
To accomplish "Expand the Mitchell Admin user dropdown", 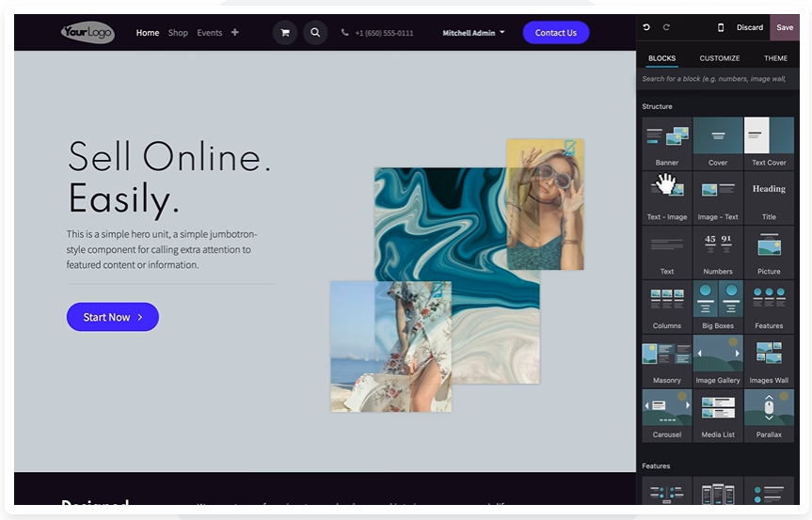I will coord(473,33).
